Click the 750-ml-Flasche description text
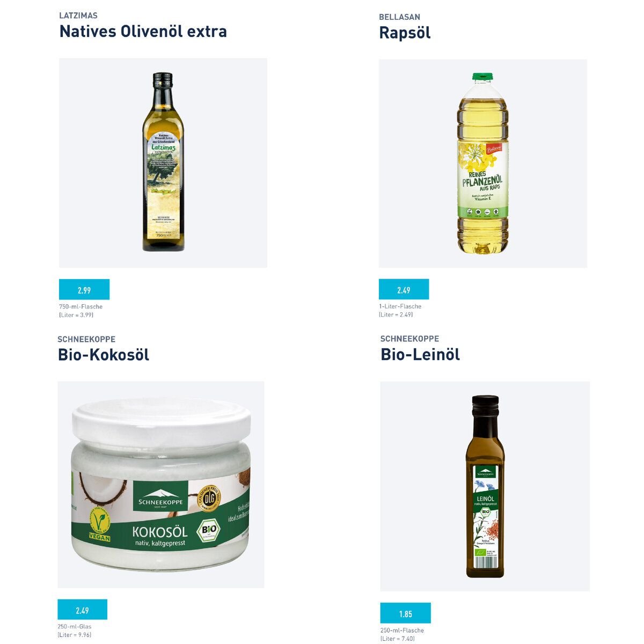 point(80,307)
